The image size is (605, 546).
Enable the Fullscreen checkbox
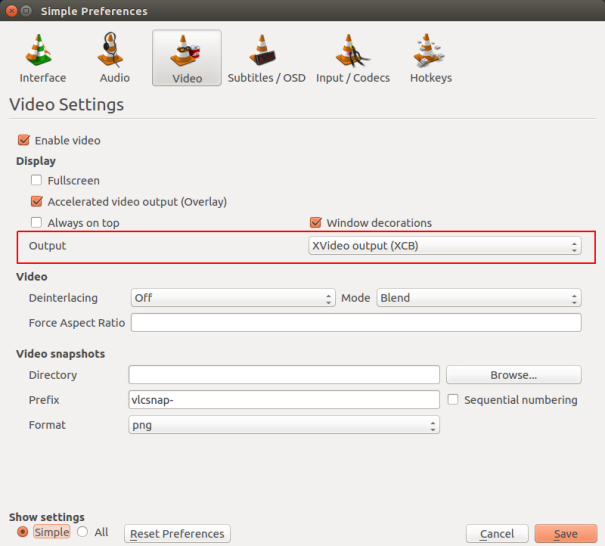(36, 180)
